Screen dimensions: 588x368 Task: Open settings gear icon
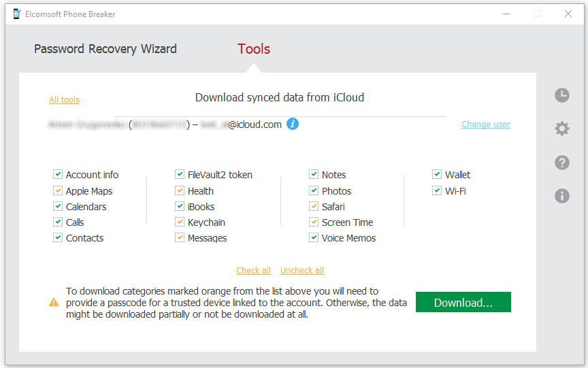(561, 129)
